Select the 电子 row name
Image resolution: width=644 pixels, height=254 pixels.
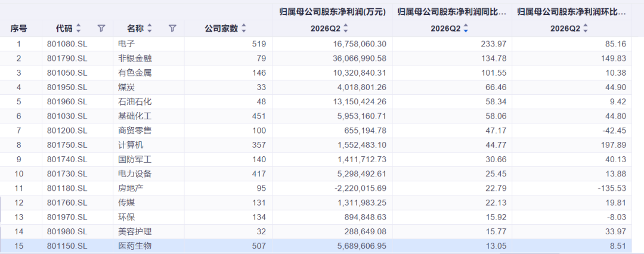point(126,44)
